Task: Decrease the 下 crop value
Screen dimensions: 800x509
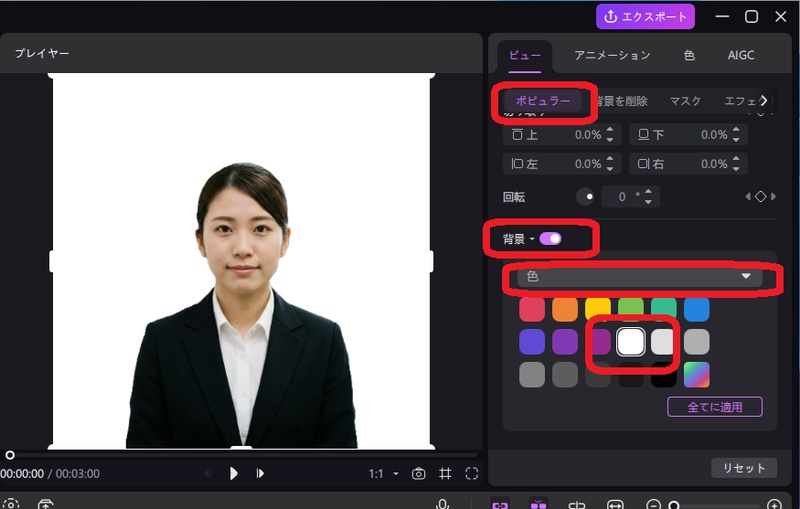Action: (x=736, y=139)
